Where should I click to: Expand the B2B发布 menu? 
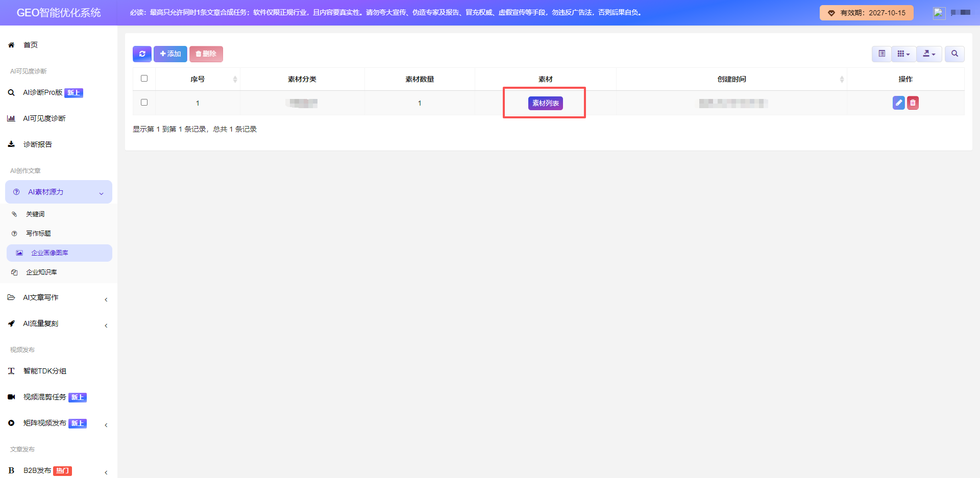(x=59, y=470)
